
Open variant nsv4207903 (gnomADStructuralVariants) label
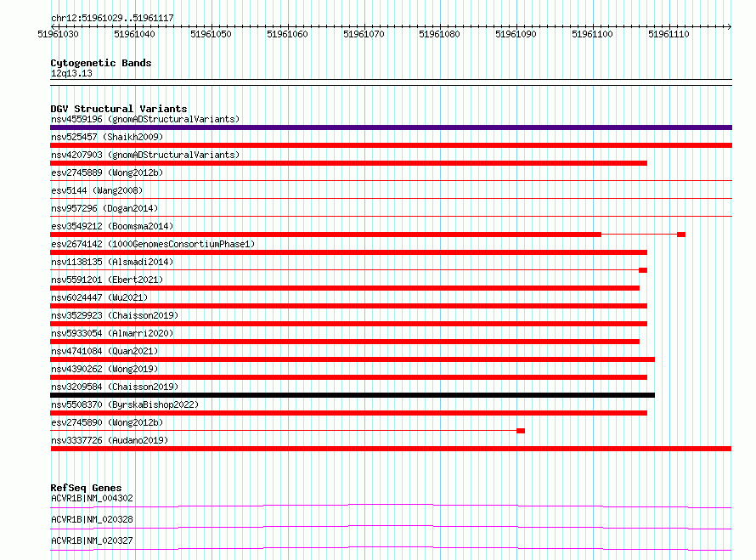145,155
